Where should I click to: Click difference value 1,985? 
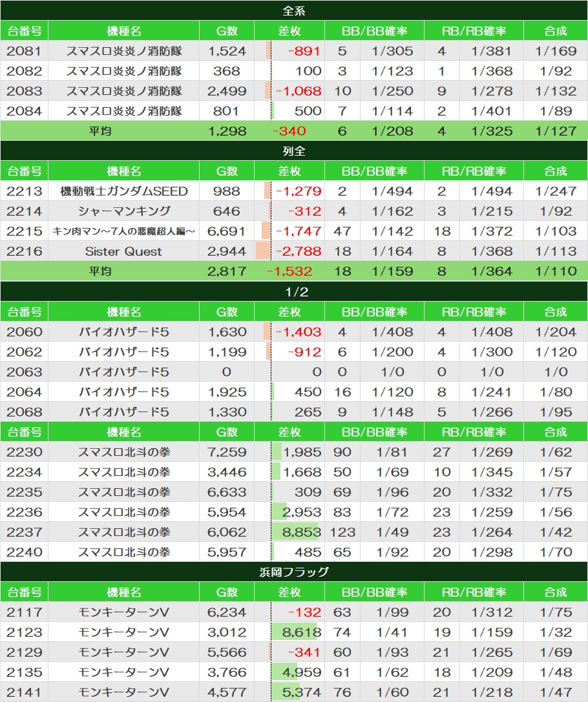tap(302, 451)
